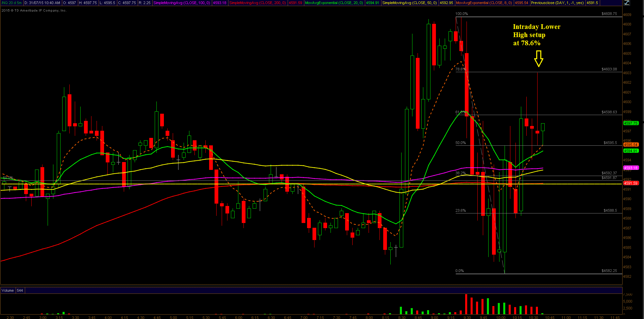Image resolution: width=644 pixels, height=319 pixels.
Task: Click the orange 4595.54 price axis bubble
Action: [631, 145]
